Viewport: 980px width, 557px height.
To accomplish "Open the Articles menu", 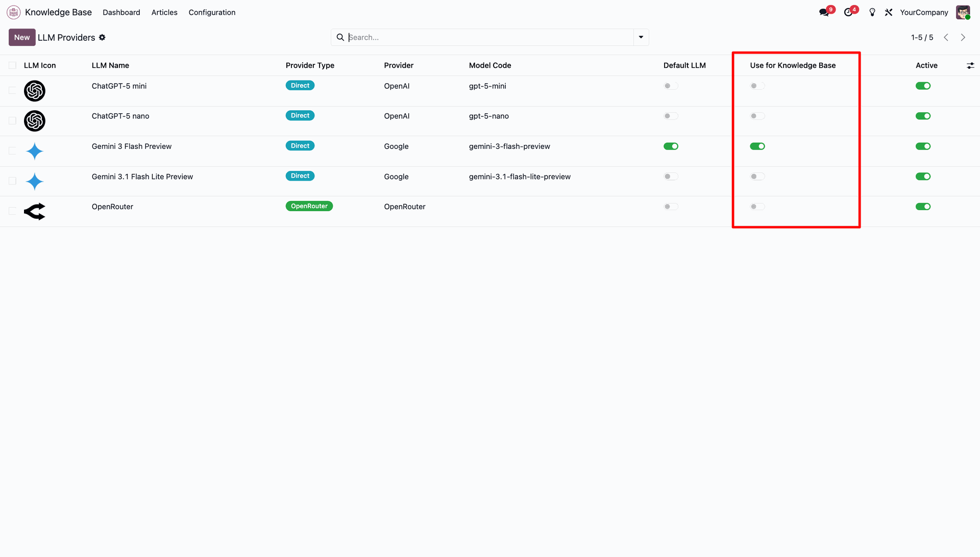I will pyautogui.click(x=164, y=12).
